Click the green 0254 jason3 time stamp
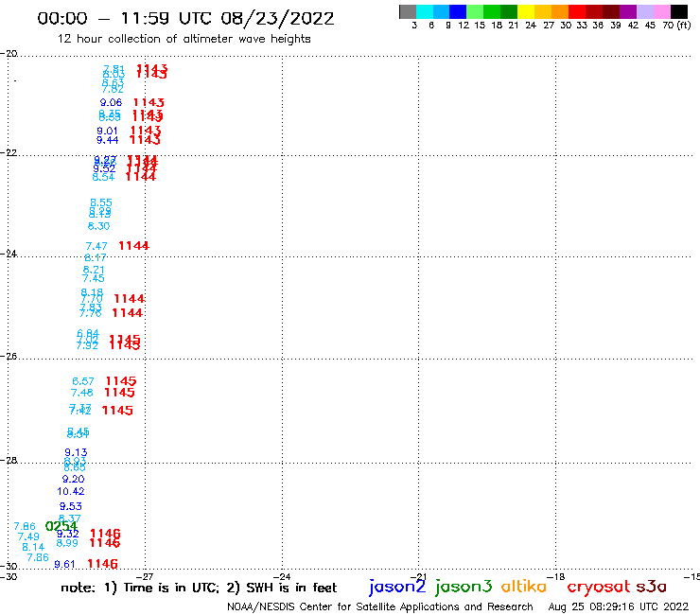This screenshot has height=615, width=700. tap(61, 526)
